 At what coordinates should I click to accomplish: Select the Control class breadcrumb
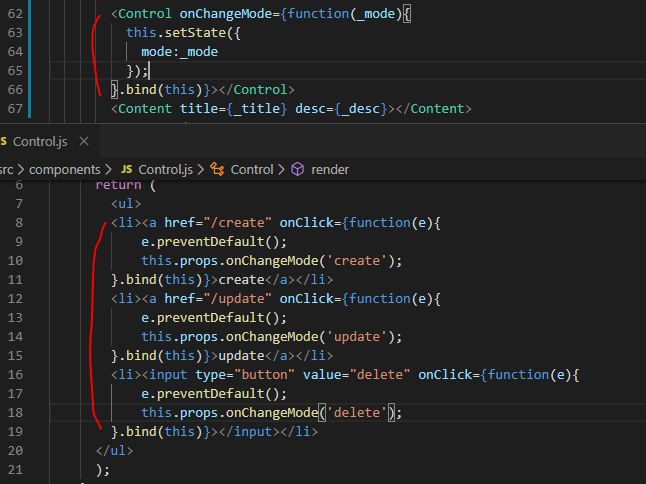click(252, 169)
